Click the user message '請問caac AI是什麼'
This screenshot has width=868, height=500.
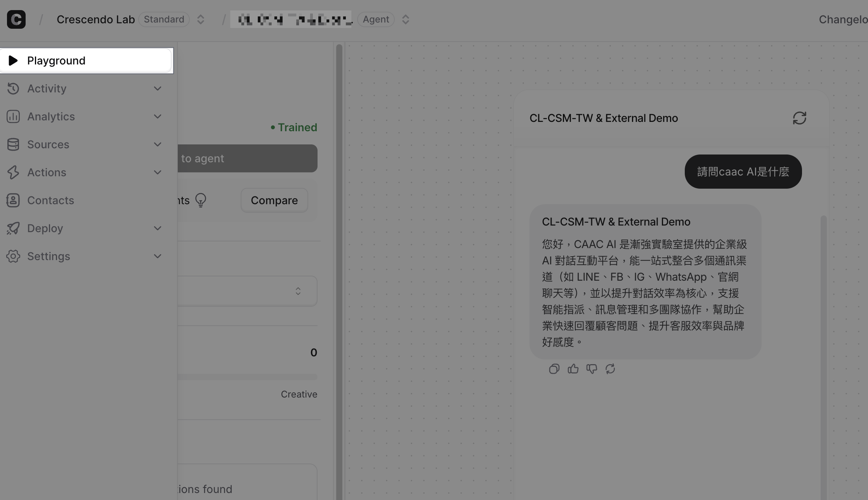coord(743,172)
